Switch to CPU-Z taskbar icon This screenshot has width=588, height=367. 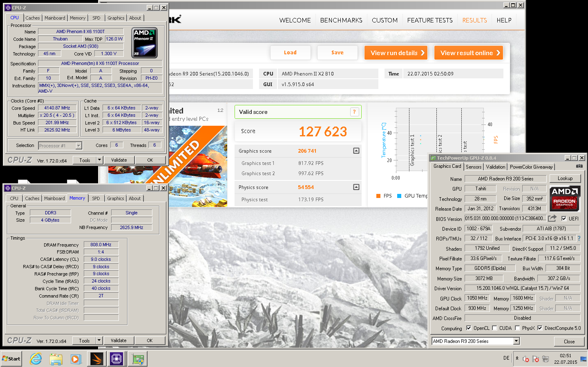click(x=116, y=359)
